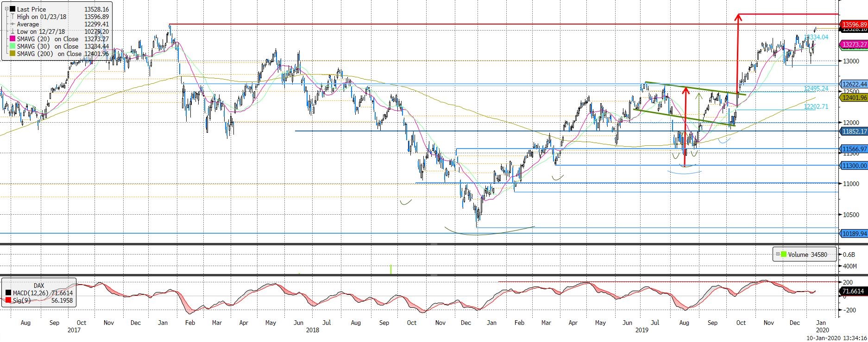This screenshot has width=868, height=342.
Task: Click the magenta 13273.27 axis label
Action: [854, 44]
